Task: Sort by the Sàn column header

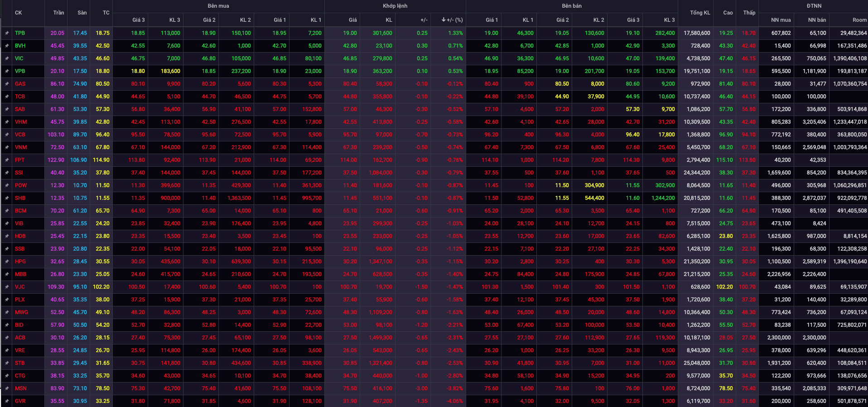Action: (82, 13)
